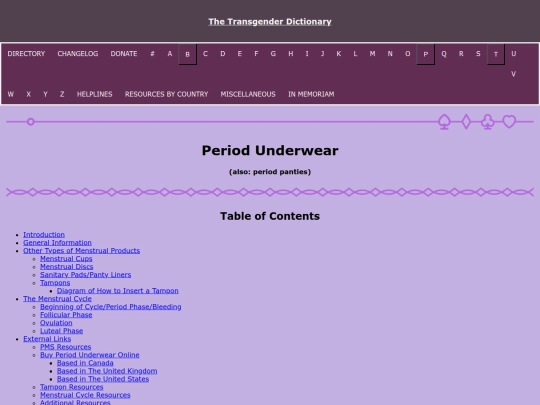
Task: Select letter I in navigation
Action: 307,54
